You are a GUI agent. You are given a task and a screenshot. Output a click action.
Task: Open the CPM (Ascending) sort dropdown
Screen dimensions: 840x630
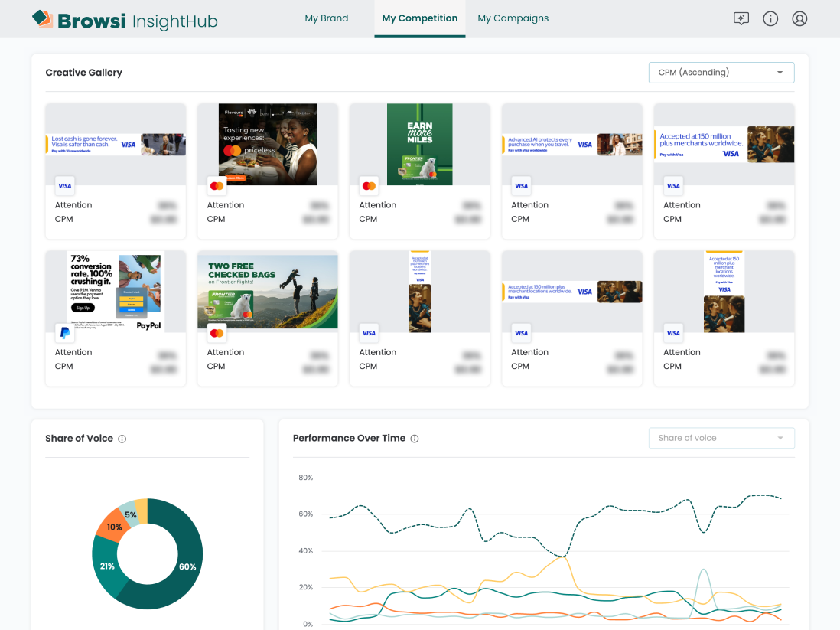tap(721, 73)
